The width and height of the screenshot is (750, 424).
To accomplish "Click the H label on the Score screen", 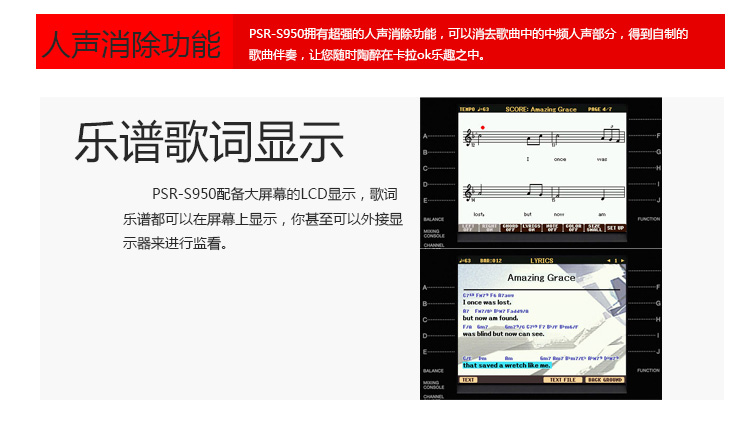I will pyautogui.click(x=658, y=168).
